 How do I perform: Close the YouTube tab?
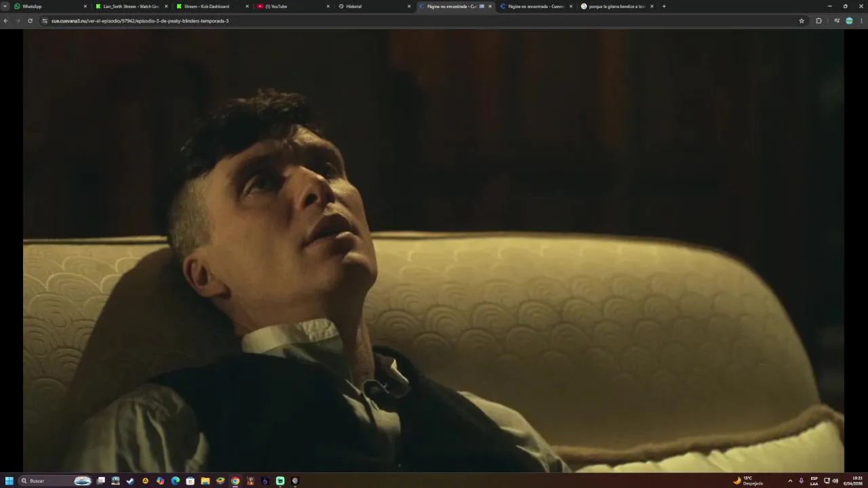pos(328,6)
